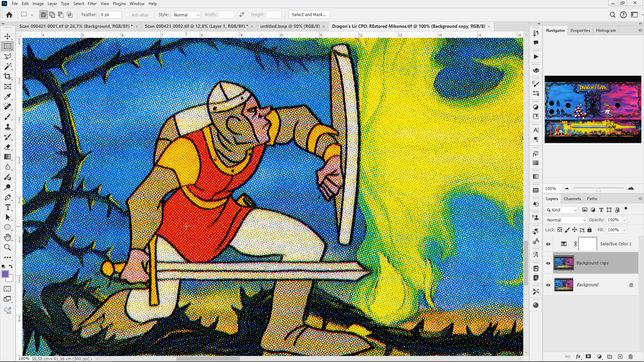
Task: Swap width and height values
Action: 242,15
